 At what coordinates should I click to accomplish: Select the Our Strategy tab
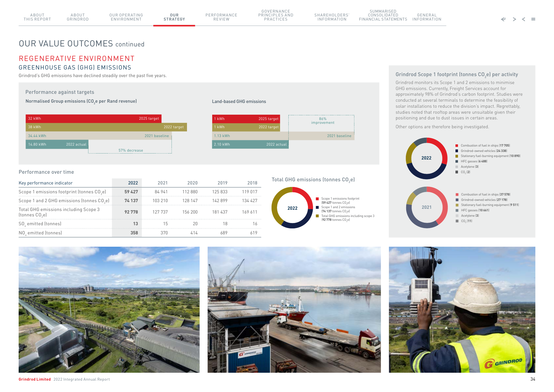coord(174,17)
